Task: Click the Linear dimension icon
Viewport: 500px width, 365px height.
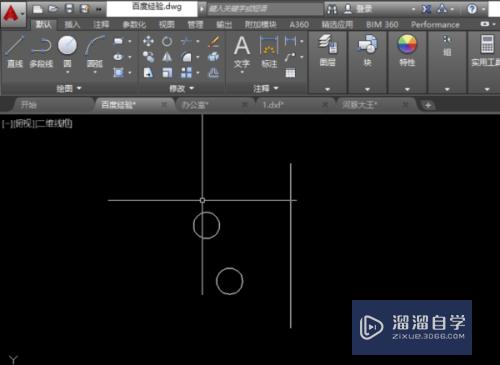Action: [290, 41]
